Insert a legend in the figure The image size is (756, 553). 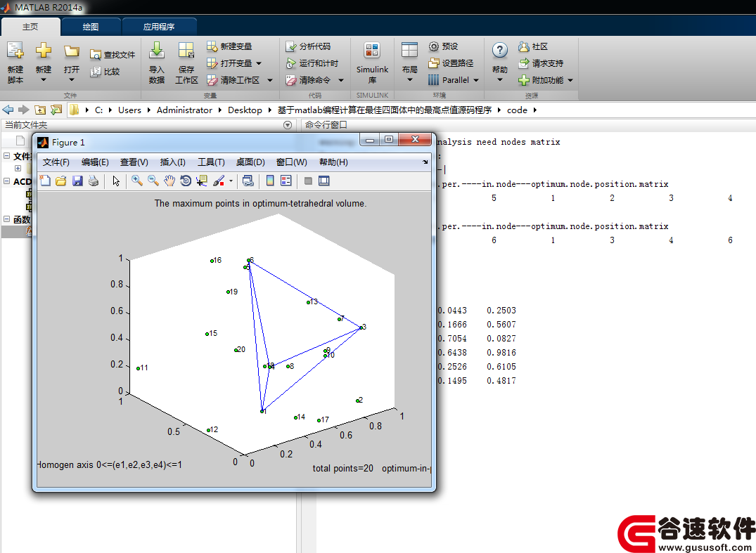click(286, 181)
